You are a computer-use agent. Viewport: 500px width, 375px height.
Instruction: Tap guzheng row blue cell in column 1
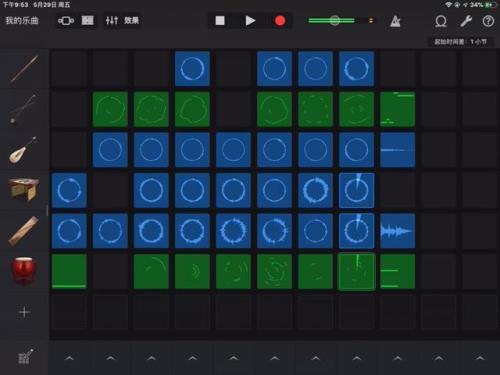click(69, 190)
